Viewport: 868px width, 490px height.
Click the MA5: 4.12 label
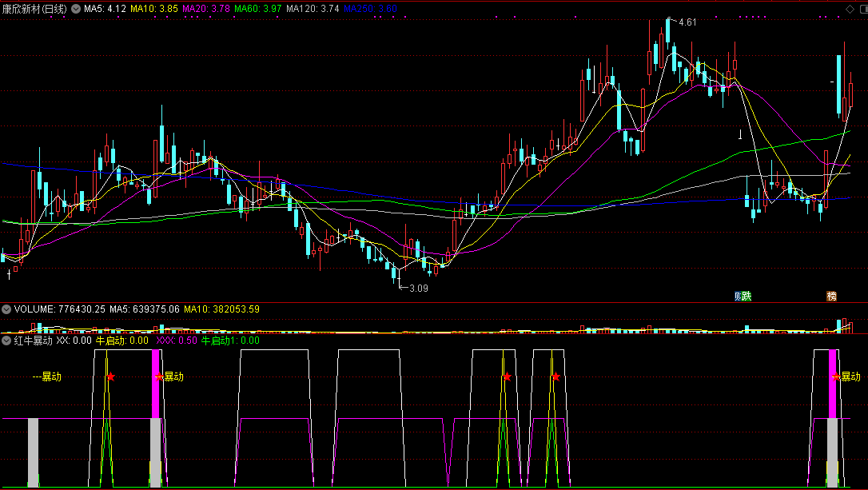[105, 9]
